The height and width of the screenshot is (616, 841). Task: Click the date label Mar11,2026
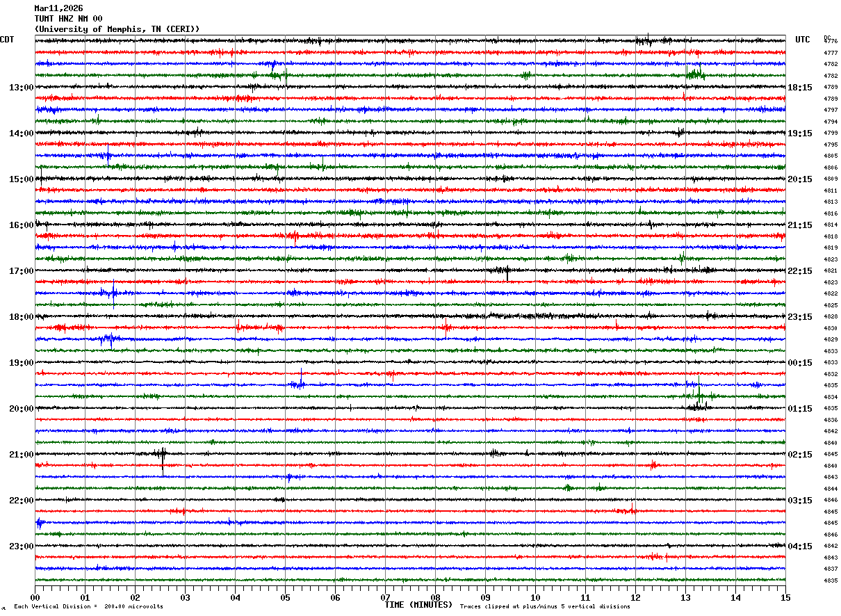pos(58,8)
